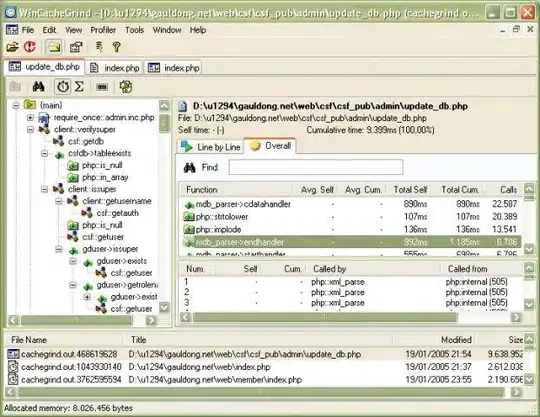Sort by the Total Cum. column header
This screenshot has width=540, height=417.
tap(457, 190)
